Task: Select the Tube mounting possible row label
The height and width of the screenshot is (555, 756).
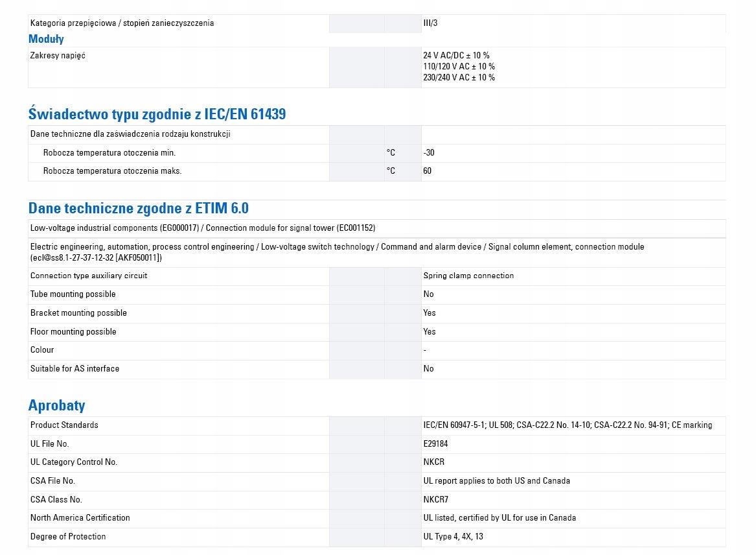Action: point(73,294)
